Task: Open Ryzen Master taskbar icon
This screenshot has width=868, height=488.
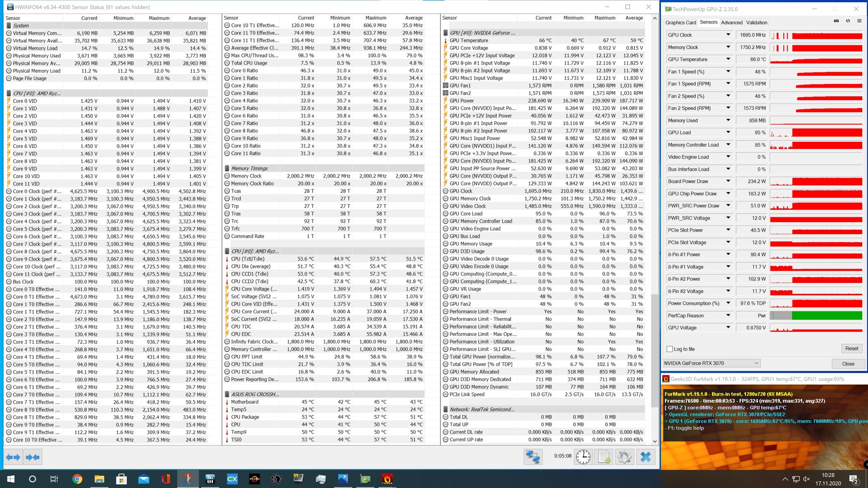Action: click(255, 479)
